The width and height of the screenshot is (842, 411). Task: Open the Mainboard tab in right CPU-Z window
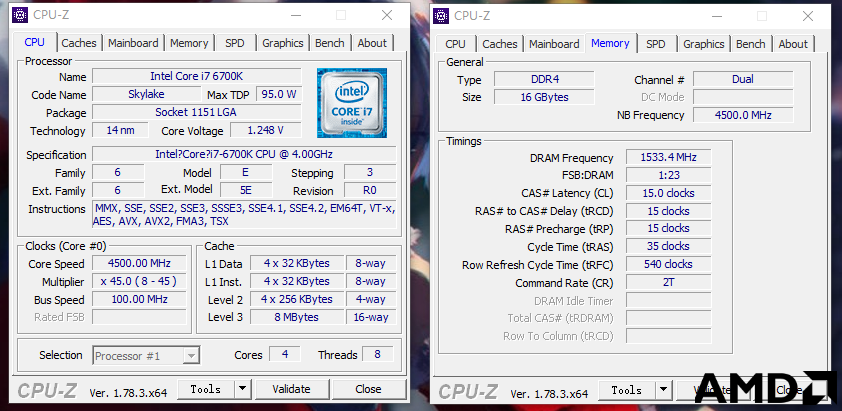554,44
